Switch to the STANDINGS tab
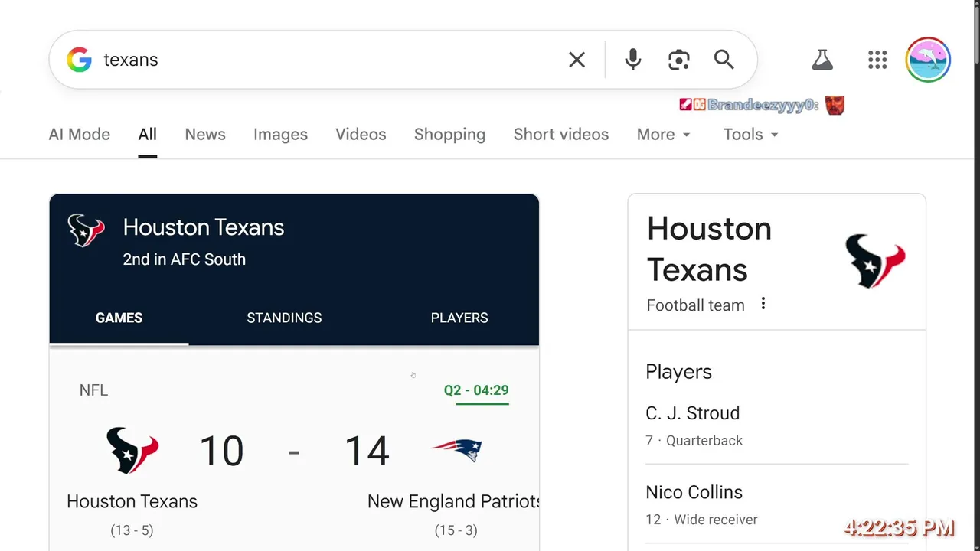The image size is (980, 551). click(284, 318)
